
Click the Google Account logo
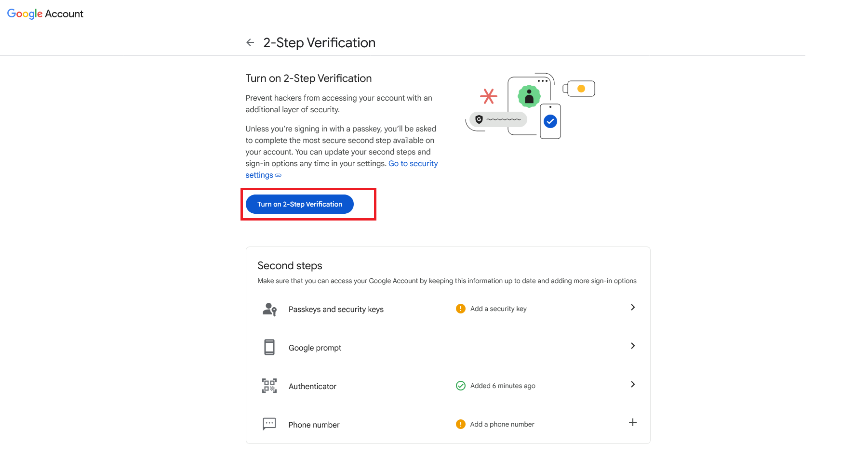coord(45,14)
